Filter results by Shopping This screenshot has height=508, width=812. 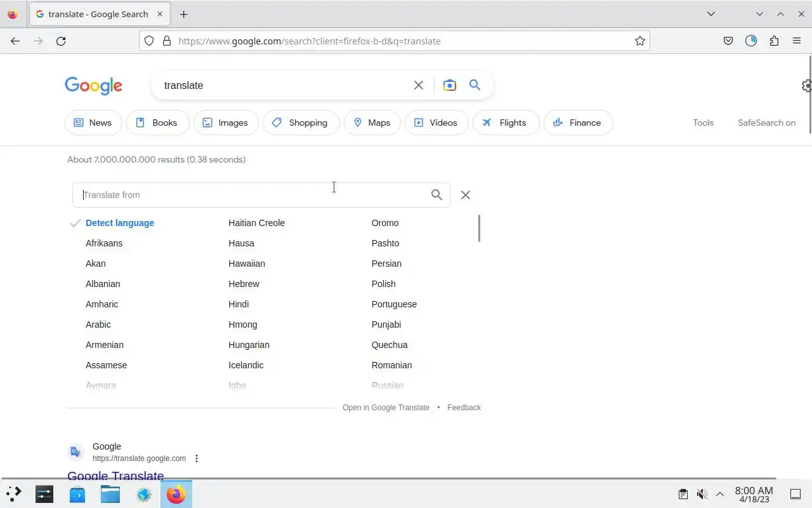click(x=301, y=123)
